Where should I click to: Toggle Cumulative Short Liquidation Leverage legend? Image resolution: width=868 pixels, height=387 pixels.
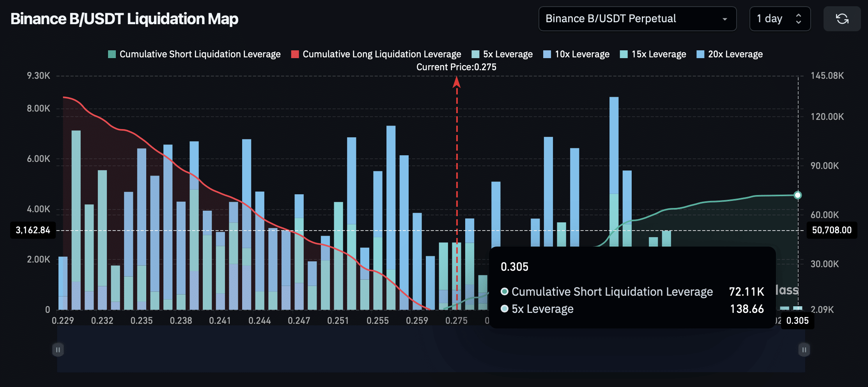coord(194,54)
